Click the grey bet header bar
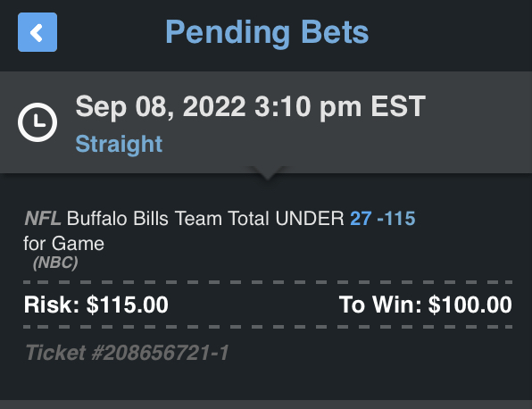 pyautogui.click(x=266, y=122)
